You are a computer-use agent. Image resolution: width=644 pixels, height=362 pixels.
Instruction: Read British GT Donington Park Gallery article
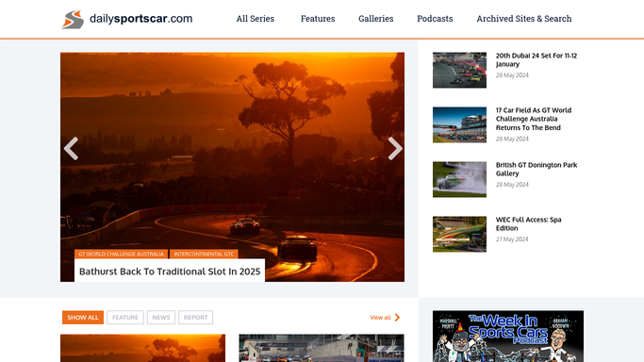tap(537, 169)
